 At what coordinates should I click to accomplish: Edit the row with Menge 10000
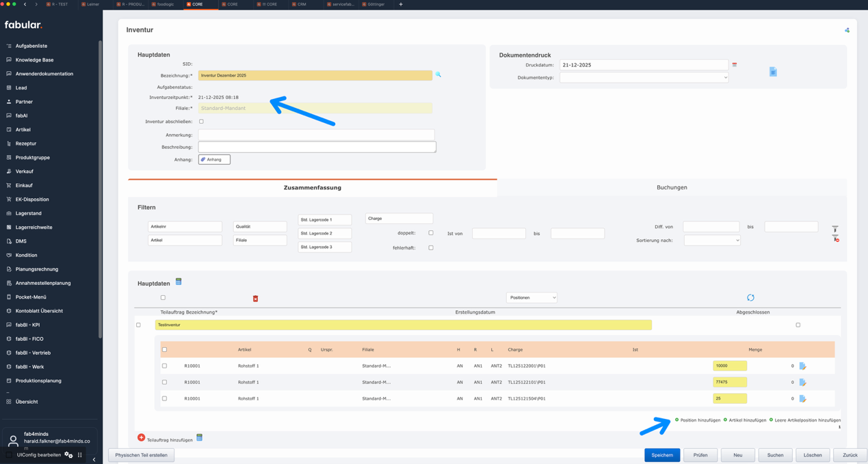coord(803,366)
